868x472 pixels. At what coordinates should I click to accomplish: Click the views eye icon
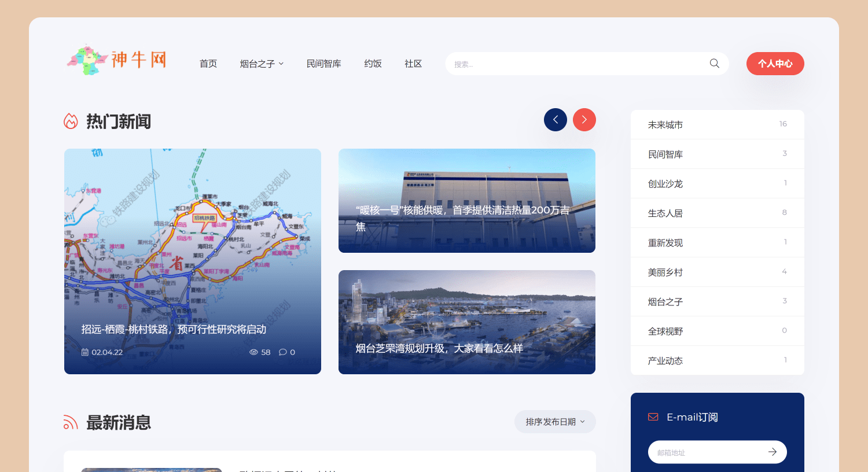coord(253,352)
